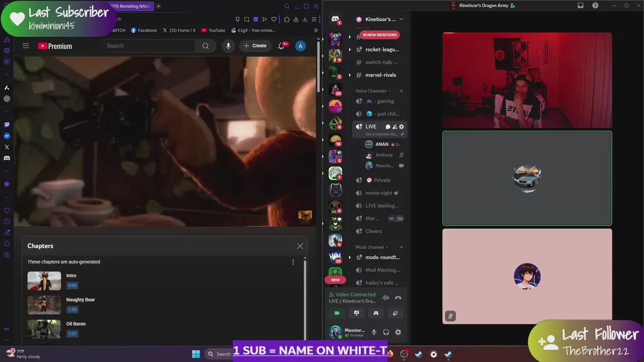This screenshot has height=362, width=644.
Task: Start an activity in Discord voice
Action: click(376, 313)
